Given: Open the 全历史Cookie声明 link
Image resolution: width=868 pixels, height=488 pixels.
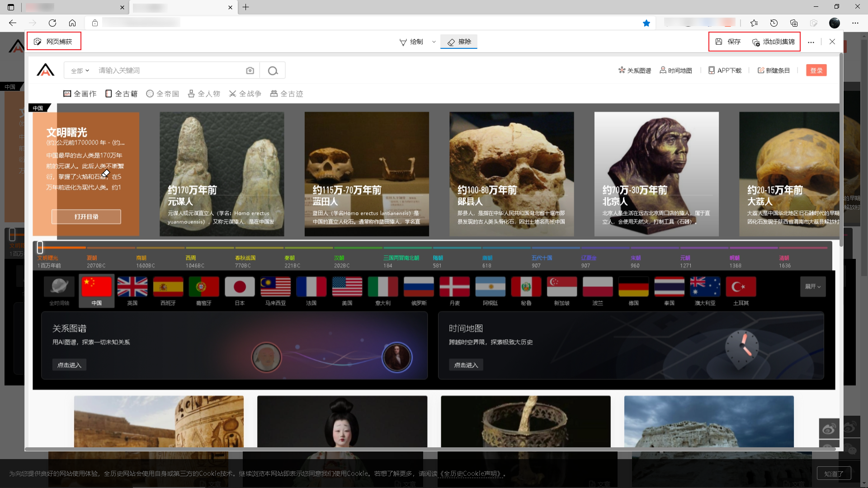Looking at the screenshot, I should pos(471,474).
